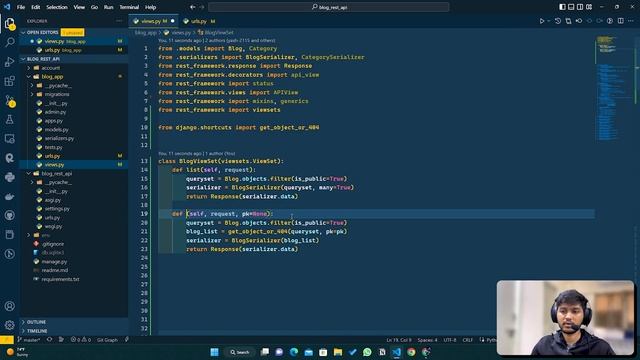Open the Search view in activity bar
Viewport: 640px width, 360px height.
[x=9, y=42]
